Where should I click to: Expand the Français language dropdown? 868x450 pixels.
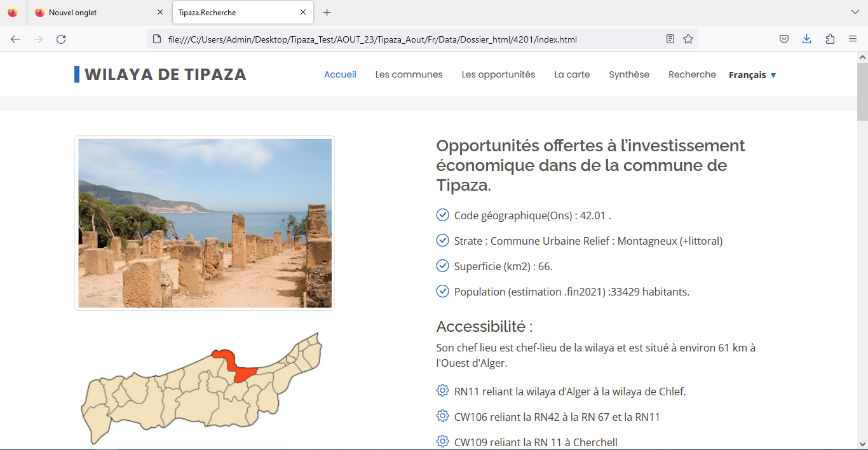pyautogui.click(x=752, y=75)
